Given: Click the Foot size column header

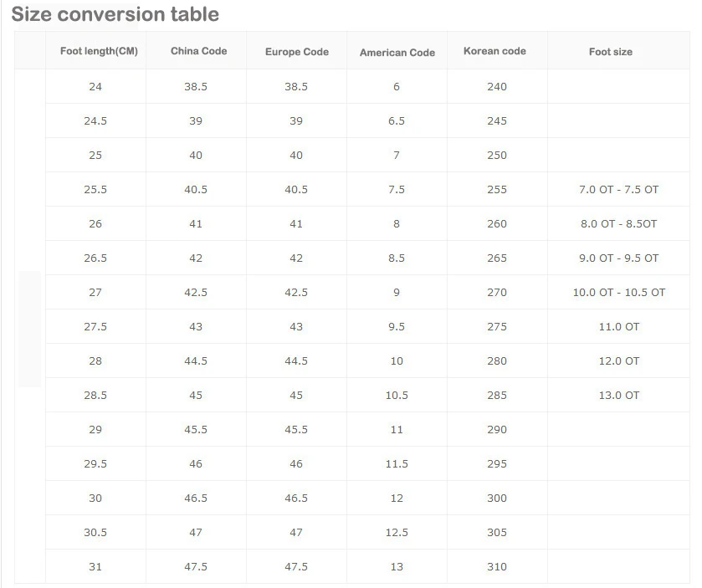Looking at the screenshot, I should click(610, 52).
